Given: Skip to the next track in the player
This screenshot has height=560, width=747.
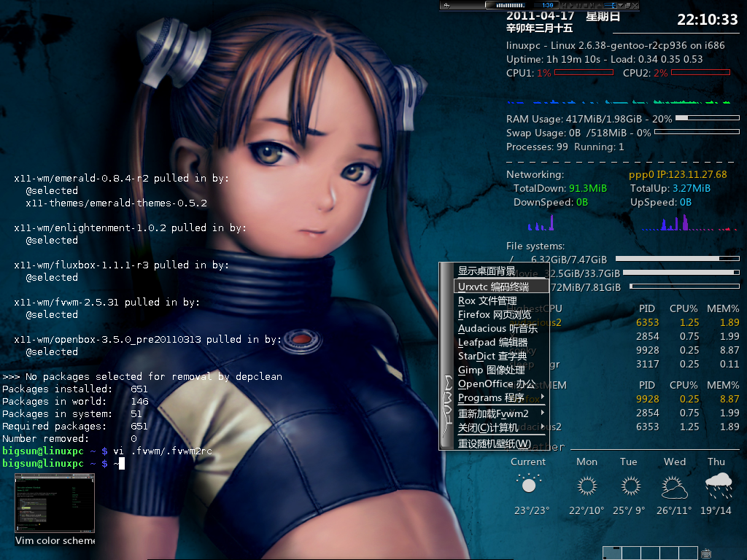Looking at the screenshot, I should coord(592,5).
